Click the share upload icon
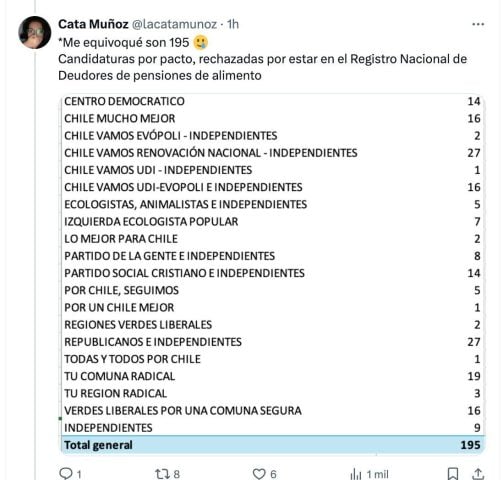Screen dimensions: 503x480 coord(478,474)
